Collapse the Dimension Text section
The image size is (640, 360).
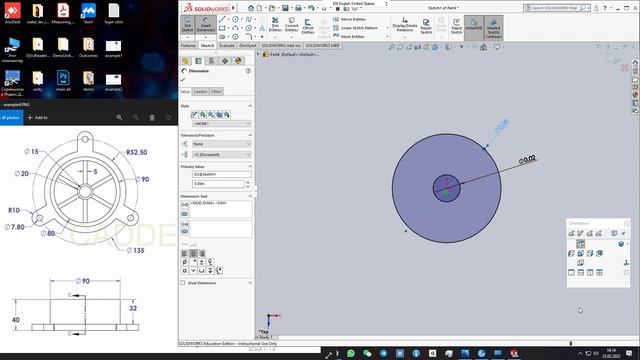250,196
